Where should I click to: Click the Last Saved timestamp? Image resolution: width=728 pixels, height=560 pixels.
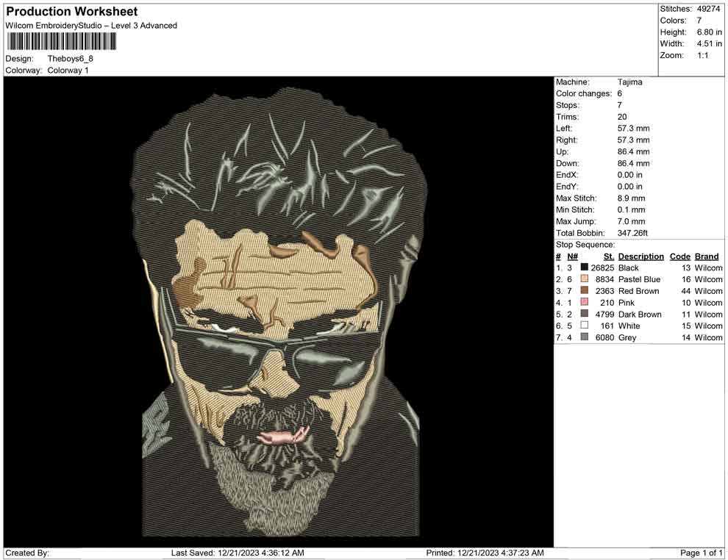237,553
